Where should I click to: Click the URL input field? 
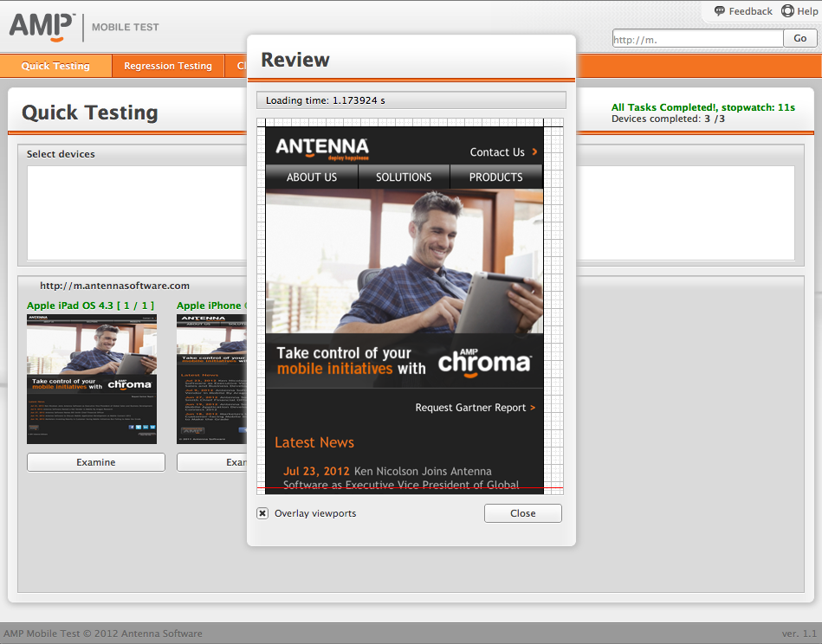[698, 39]
